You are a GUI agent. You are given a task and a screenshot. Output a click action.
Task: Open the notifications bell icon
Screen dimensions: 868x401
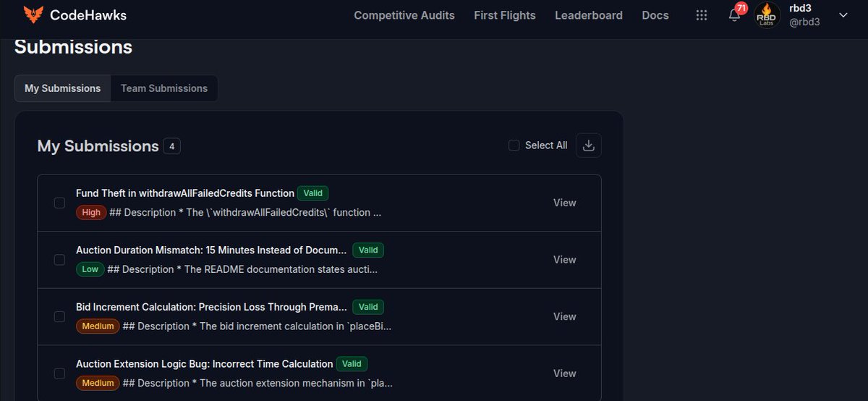tap(734, 15)
